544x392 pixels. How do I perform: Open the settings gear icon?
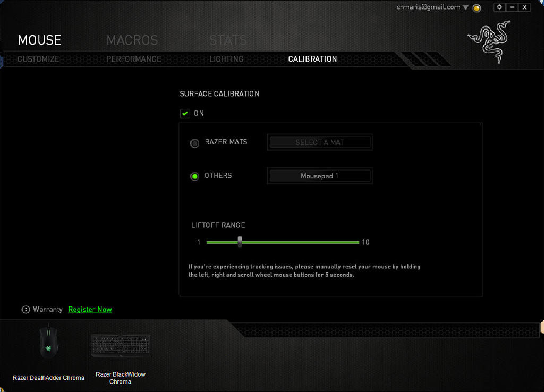[499, 7]
